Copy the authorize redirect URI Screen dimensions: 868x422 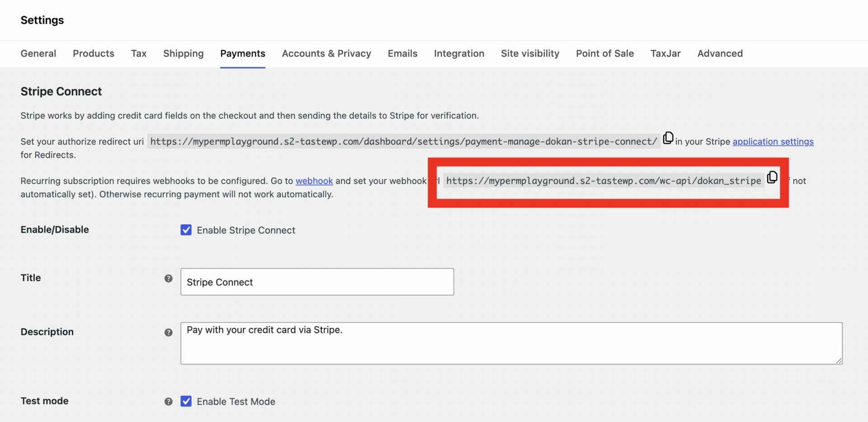click(668, 138)
